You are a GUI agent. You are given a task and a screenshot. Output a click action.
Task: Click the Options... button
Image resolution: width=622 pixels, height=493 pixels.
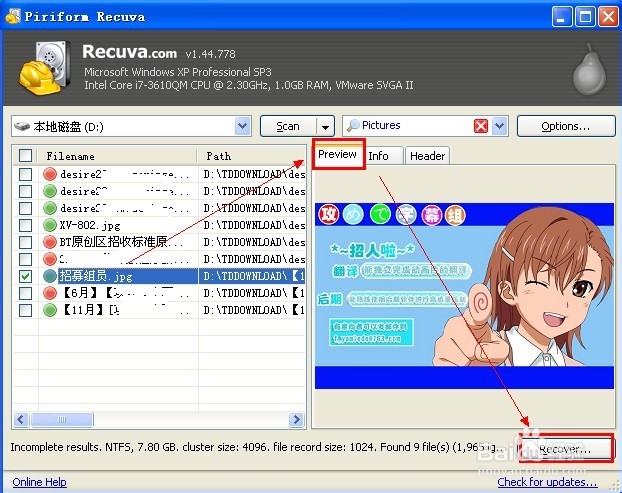(566, 126)
